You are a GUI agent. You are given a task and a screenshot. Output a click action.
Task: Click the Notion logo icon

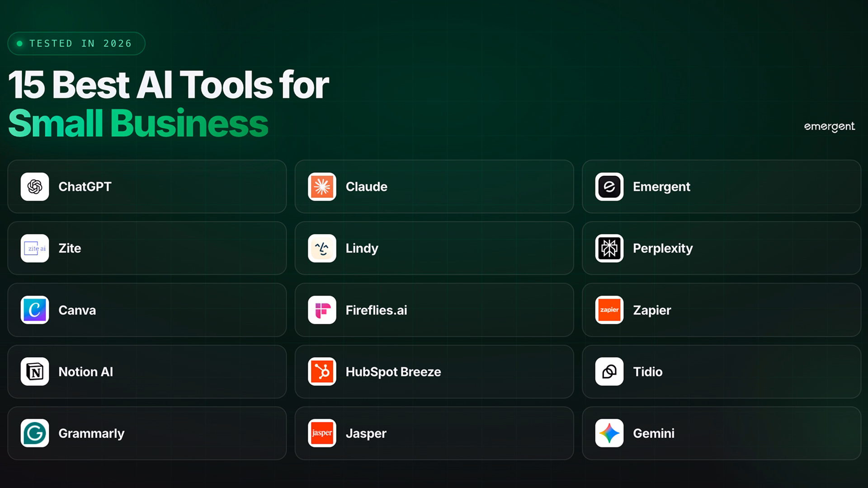(35, 371)
